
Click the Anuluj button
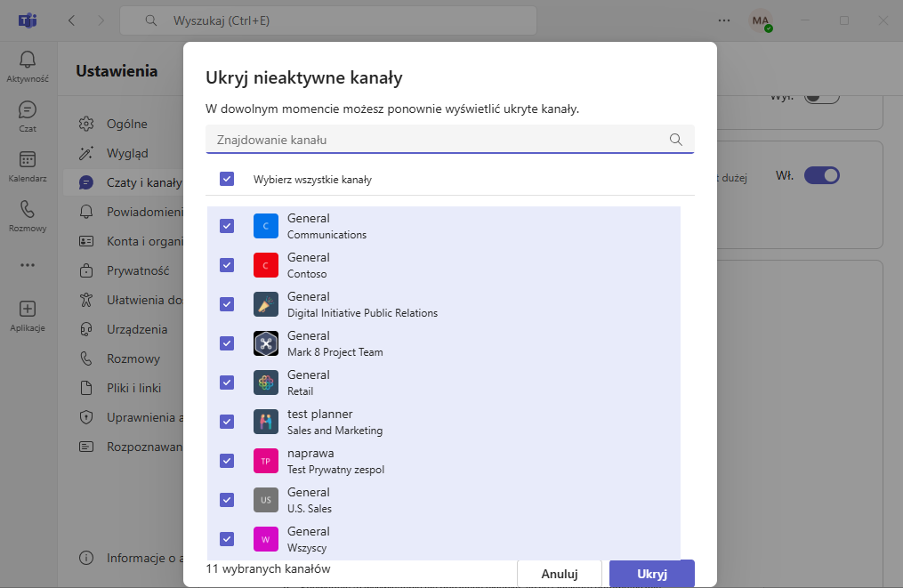(x=560, y=574)
